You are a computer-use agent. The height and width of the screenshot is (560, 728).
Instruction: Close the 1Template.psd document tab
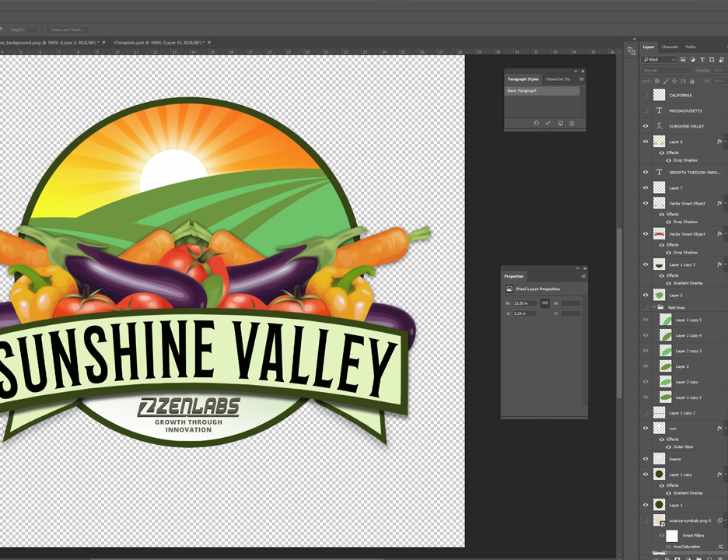209,42
